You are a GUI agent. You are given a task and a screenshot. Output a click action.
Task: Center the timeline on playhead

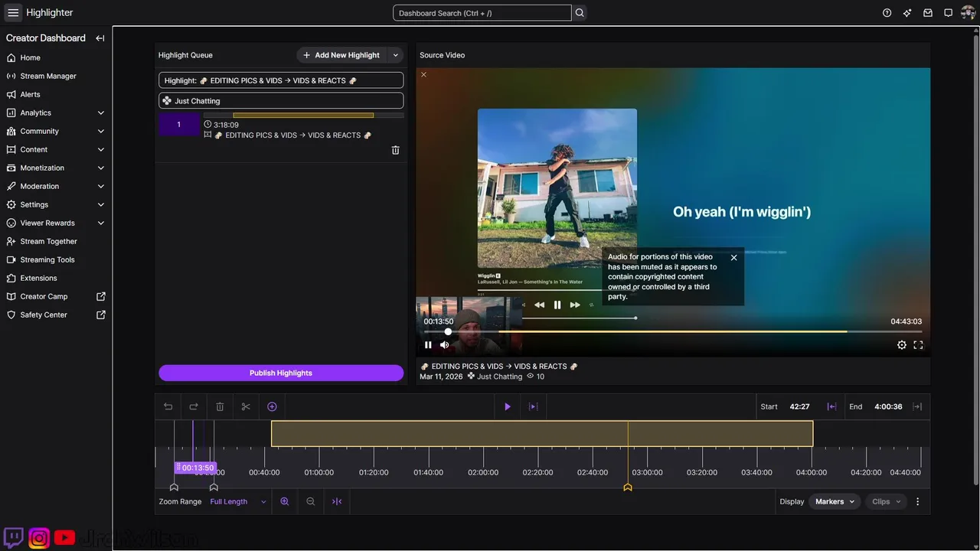(x=337, y=501)
